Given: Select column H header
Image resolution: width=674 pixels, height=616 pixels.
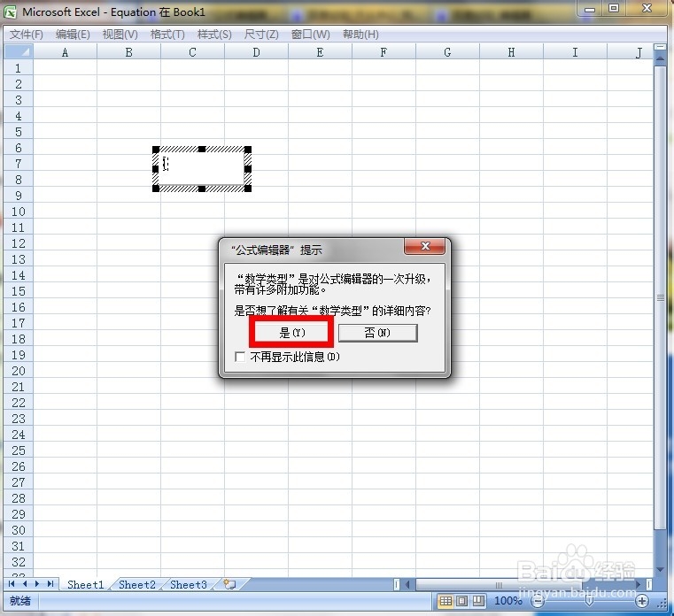Looking at the screenshot, I should tap(511, 52).
